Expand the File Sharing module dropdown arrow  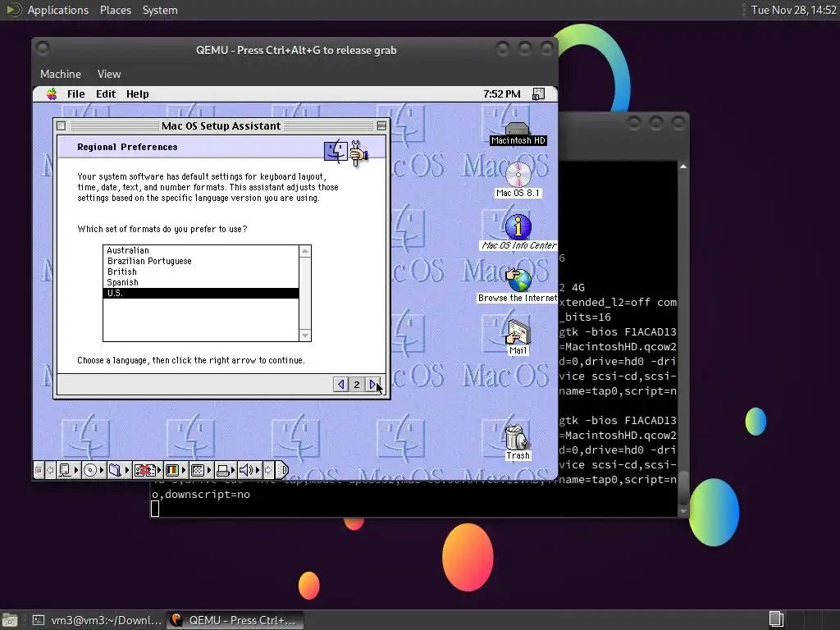tap(127, 470)
